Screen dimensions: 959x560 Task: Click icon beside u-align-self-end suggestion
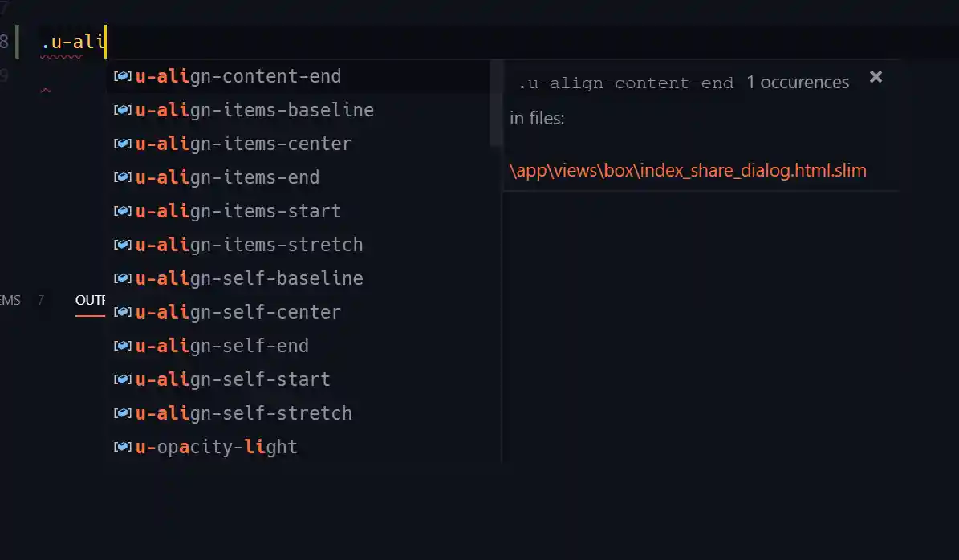(123, 346)
